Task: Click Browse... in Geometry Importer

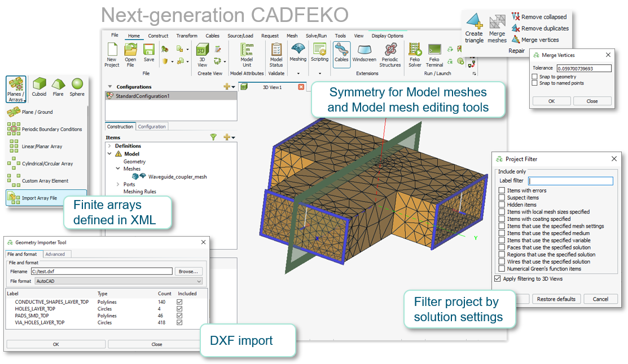Action: (x=188, y=271)
